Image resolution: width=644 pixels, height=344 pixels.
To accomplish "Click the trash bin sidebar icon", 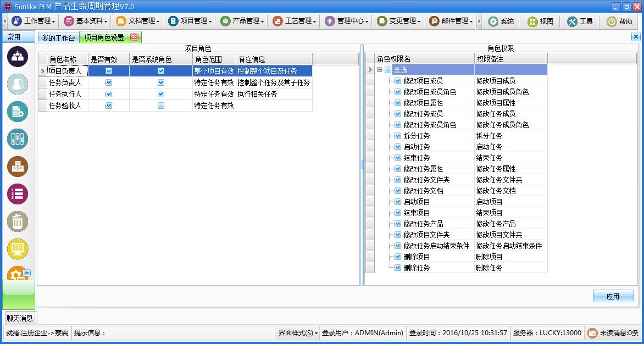I will click(x=18, y=221).
